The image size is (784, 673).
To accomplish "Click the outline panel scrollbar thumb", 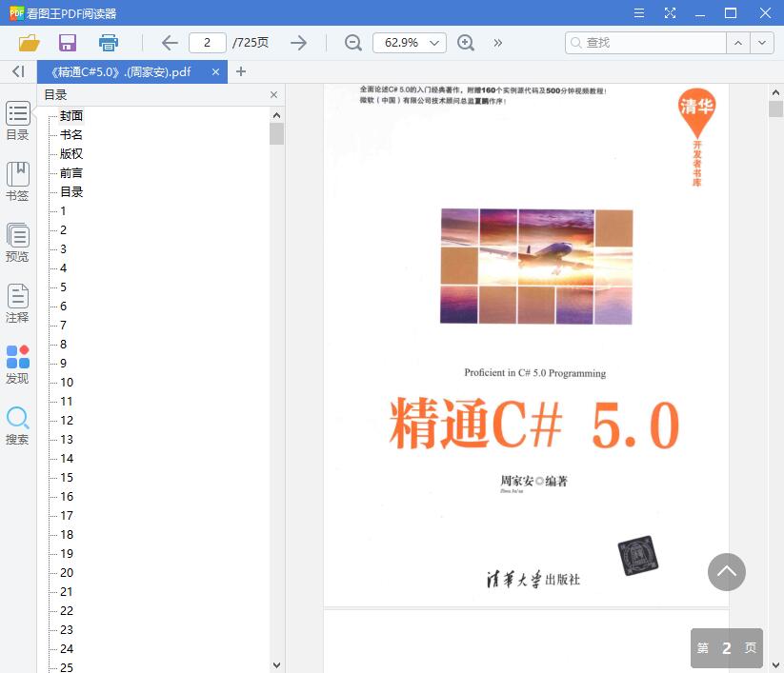I will tap(276, 134).
